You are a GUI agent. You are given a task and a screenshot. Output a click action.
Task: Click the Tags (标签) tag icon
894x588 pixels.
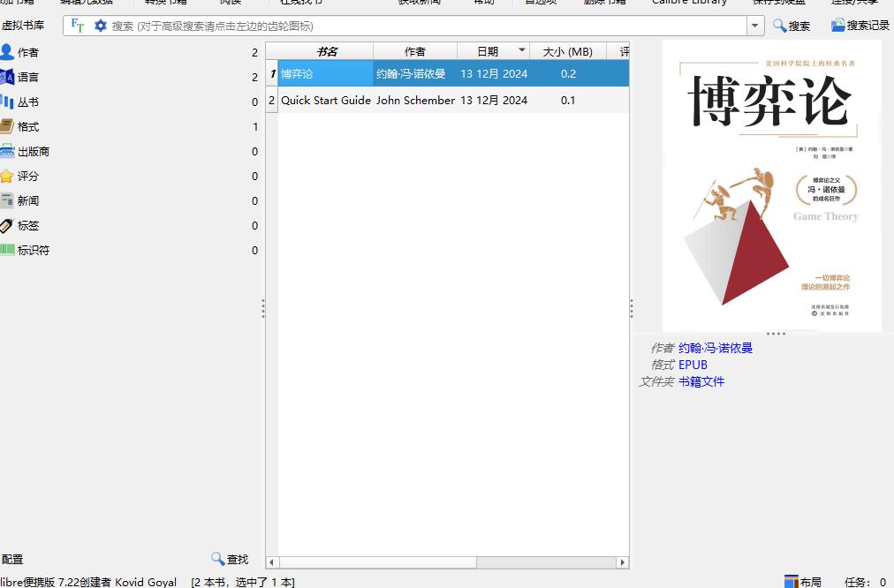pyautogui.click(x=7, y=225)
